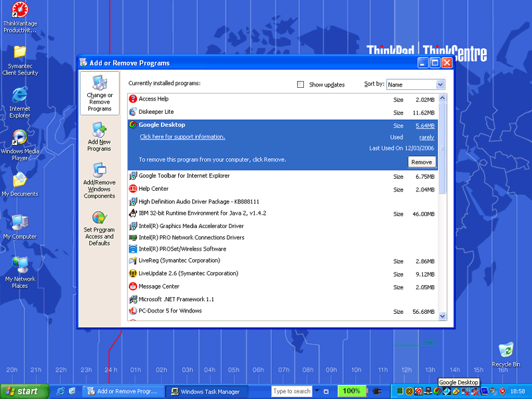The width and height of the screenshot is (532, 399).
Task: Select Access Help program icon
Action: pos(133,98)
